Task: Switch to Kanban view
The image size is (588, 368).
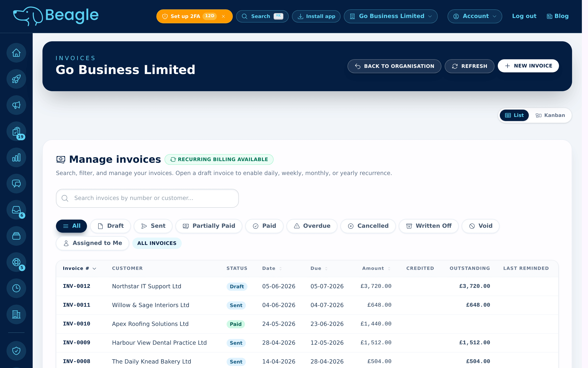Action: click(550, 115)
